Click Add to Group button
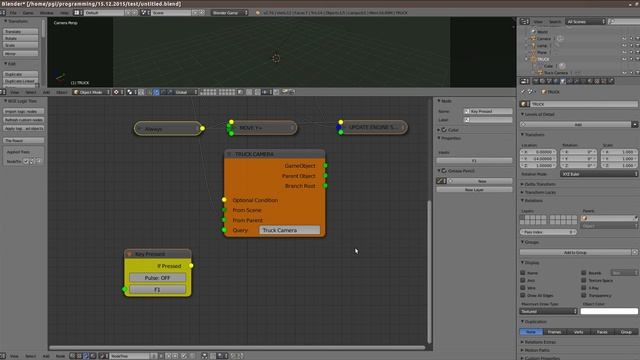Image resolution: width=640 pixels, height=360 pixels. tap(576, 253)
